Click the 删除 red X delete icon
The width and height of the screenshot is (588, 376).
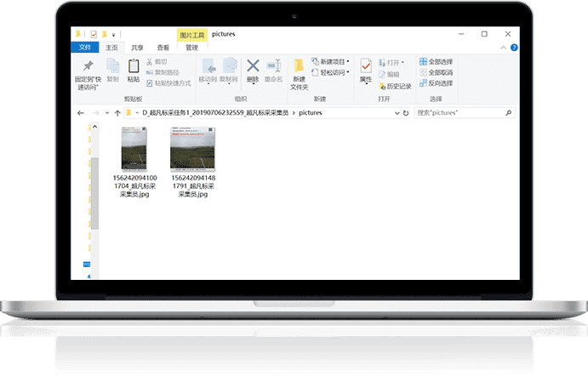click(253, 66)
